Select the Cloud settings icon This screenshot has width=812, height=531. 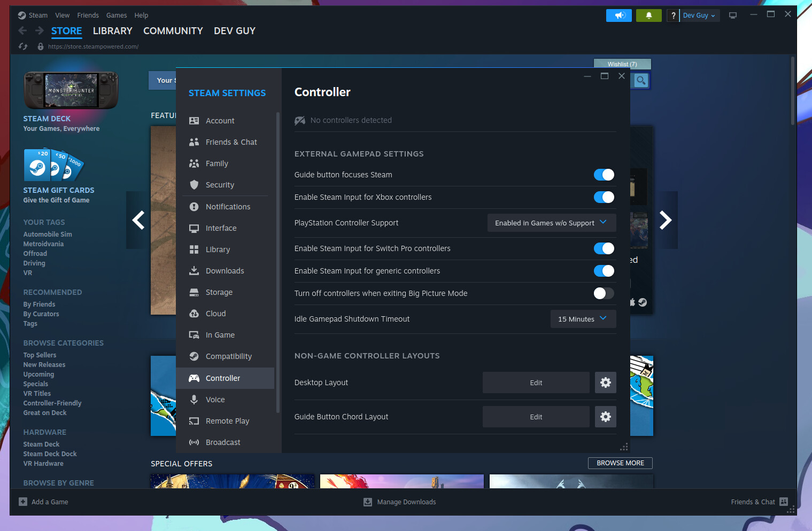pos(194,314)
